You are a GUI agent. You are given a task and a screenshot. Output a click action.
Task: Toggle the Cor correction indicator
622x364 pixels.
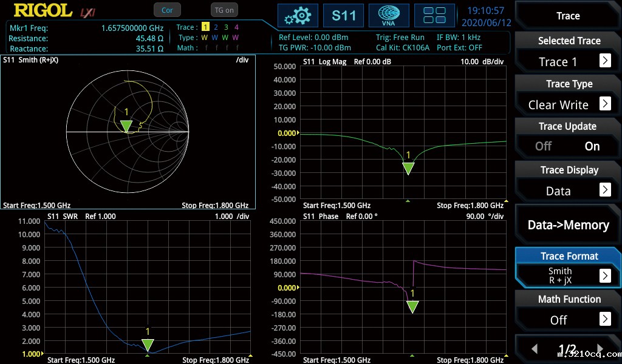coord(167,10)
